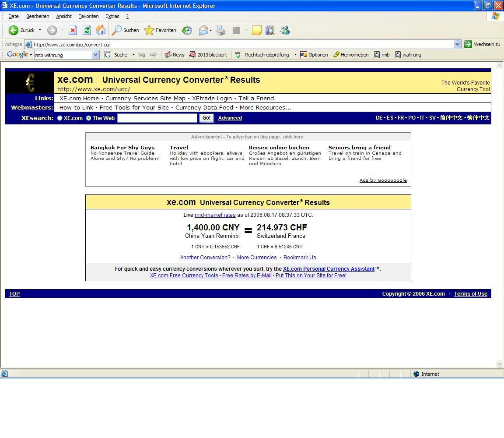Open the Ansicht menu
504x438 pixels.
click(64, 16)
